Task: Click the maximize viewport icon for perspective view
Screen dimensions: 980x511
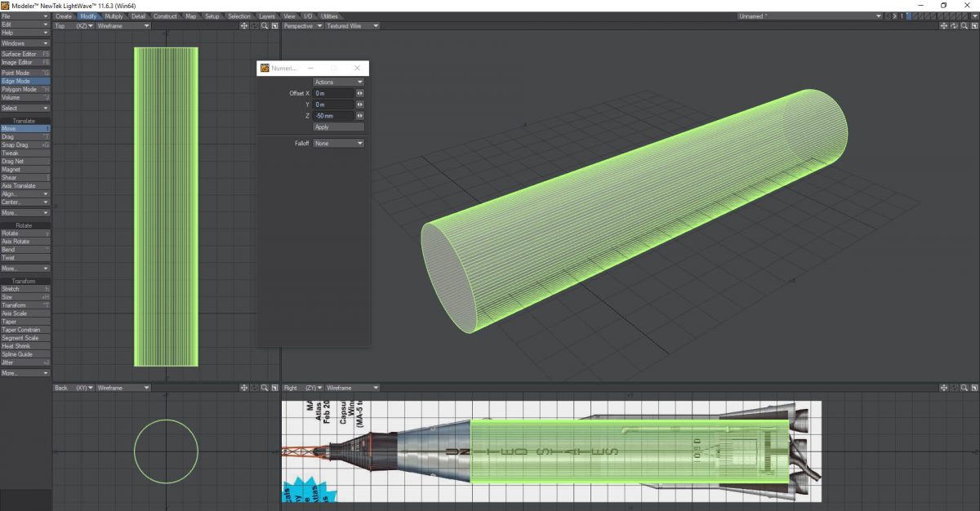Action: point(973,25)
